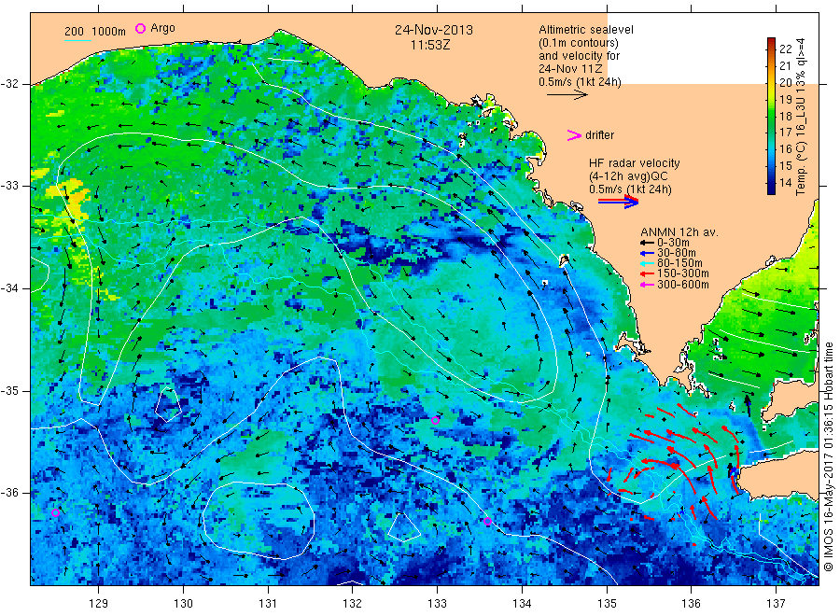840x616 pixels.
Task: Click the 'HF radar velocity' label
Action: [x=635, y=163]
